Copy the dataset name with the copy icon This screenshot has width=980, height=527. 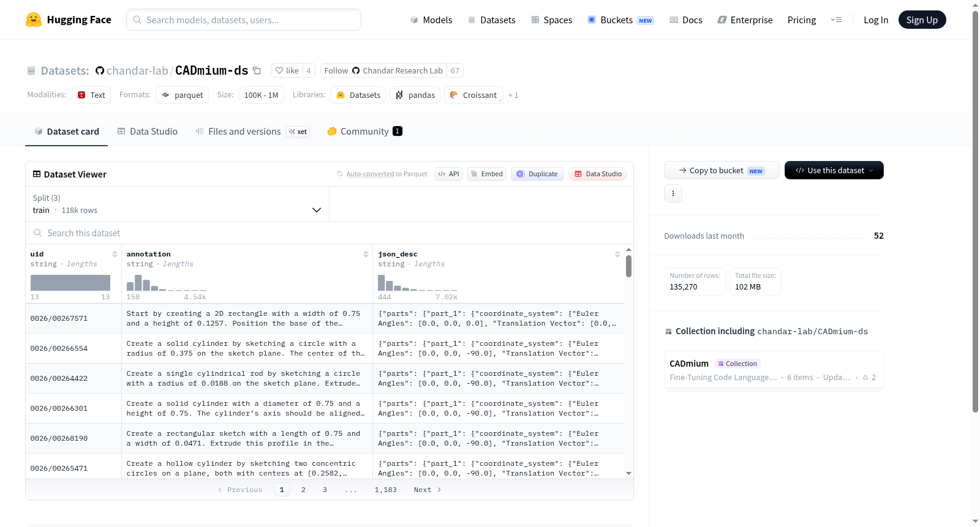click(x=257, y=70)
